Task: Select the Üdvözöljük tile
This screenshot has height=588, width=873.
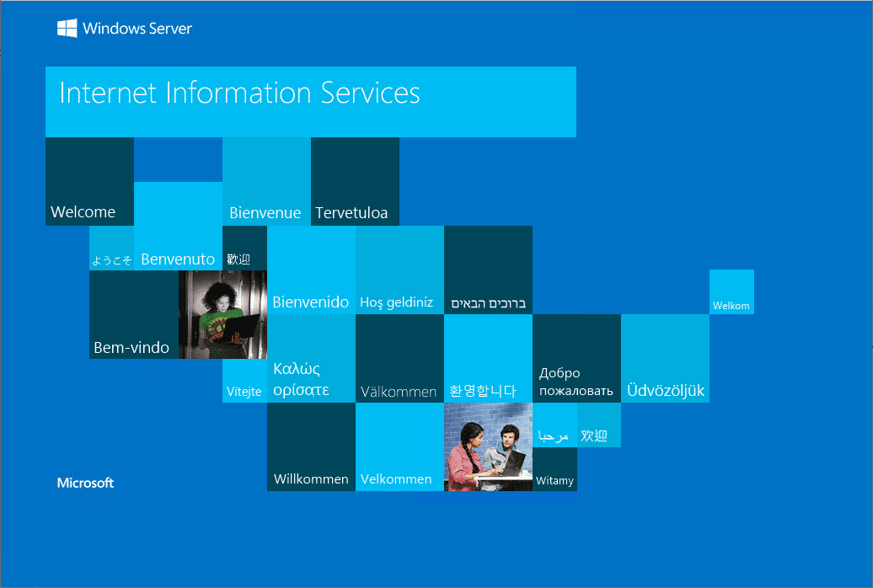Action: click(666, 359)
